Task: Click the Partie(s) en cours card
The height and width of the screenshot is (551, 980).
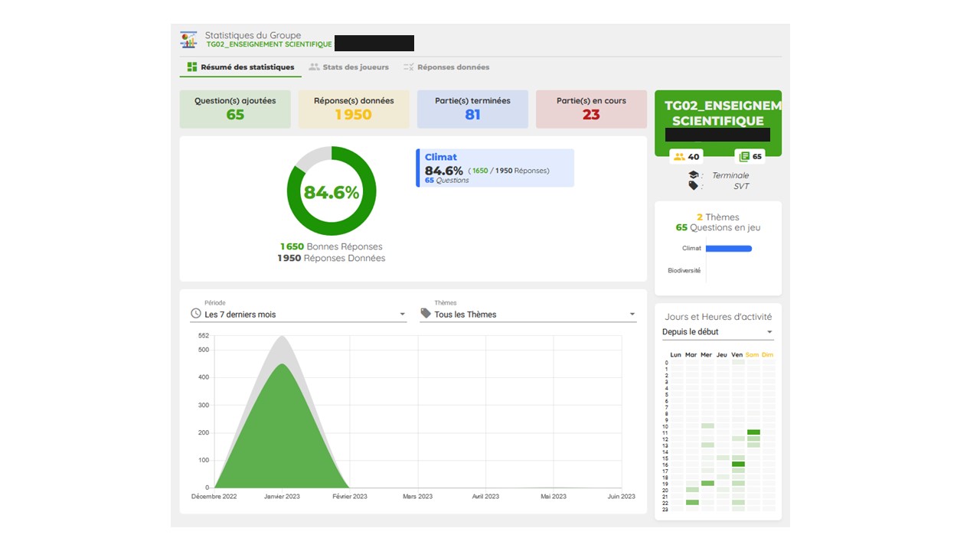Action: [591, 109]
